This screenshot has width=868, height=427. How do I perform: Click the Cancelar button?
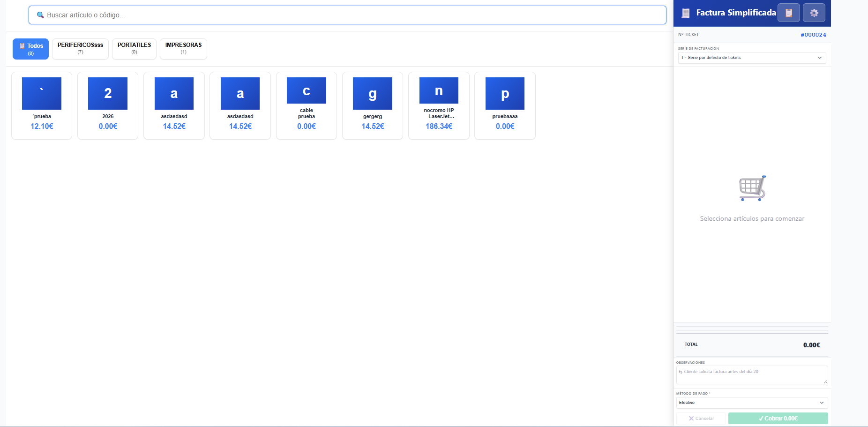701,418
